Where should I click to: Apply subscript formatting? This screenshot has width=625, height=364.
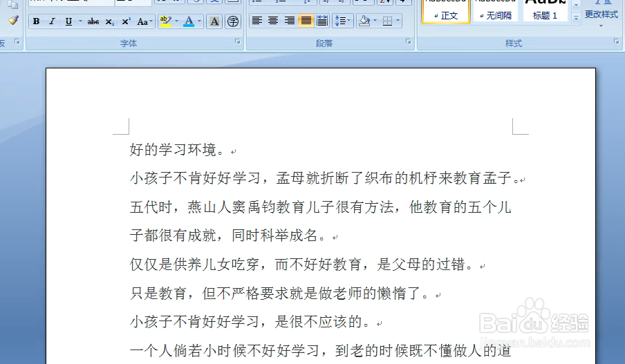[x=110, y=21]
